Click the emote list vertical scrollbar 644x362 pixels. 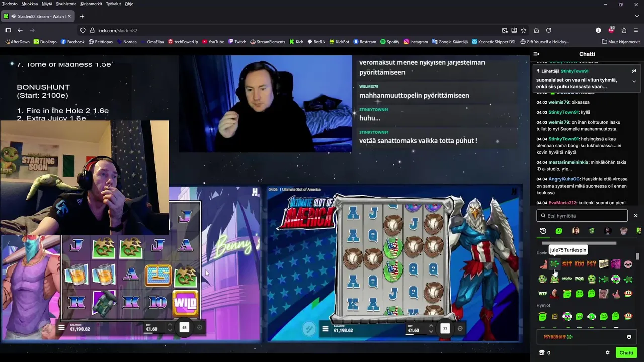coord(638,256)
